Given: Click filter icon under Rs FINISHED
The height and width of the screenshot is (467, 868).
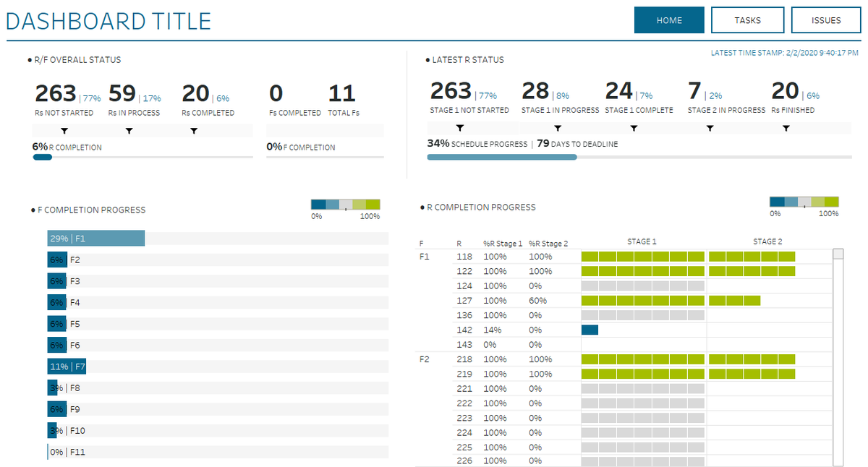Looking at the screenshot, I should (x=786, y=128).
